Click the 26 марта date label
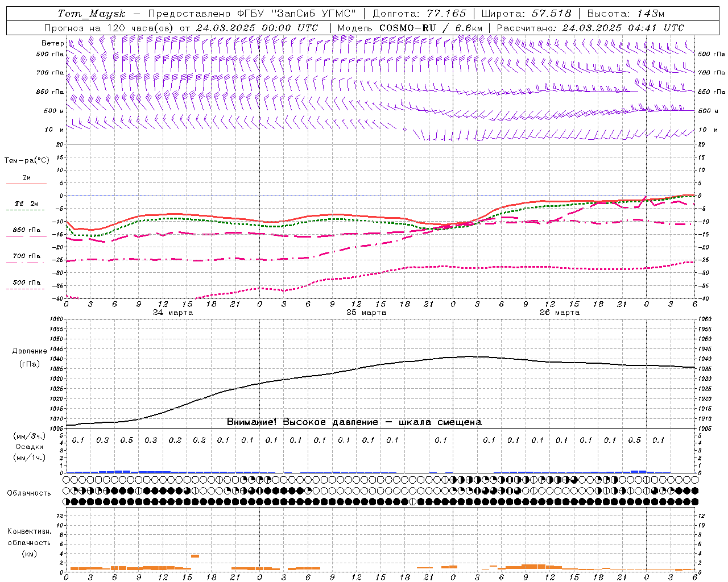The width and height of the screenshot is (728, 582). click(x=560, y=313)
